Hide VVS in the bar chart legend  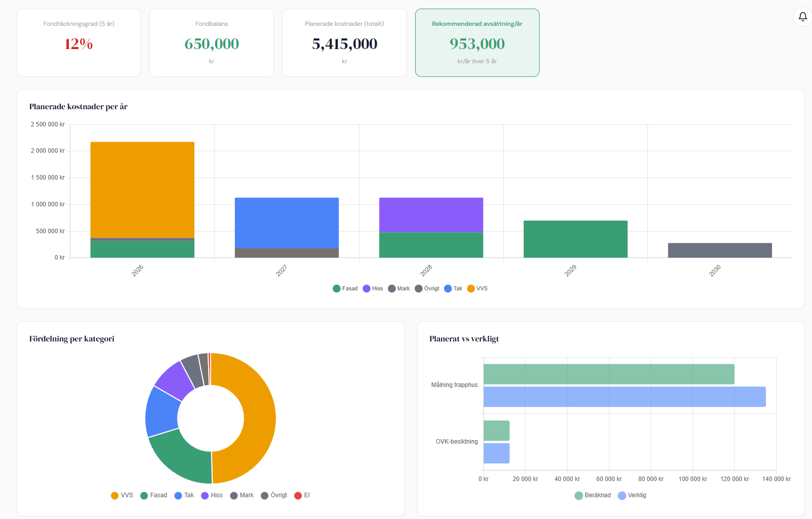point(477,288)
